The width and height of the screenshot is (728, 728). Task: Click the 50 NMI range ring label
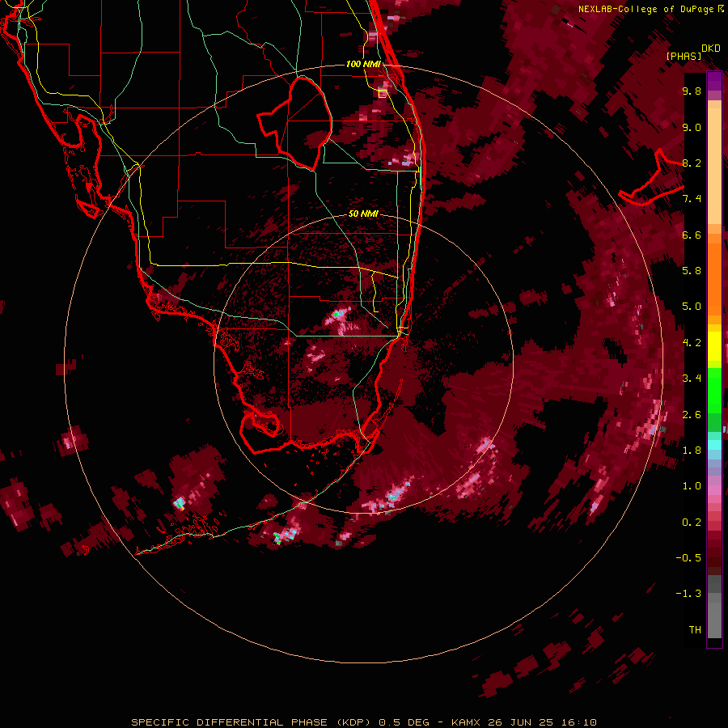363,214
